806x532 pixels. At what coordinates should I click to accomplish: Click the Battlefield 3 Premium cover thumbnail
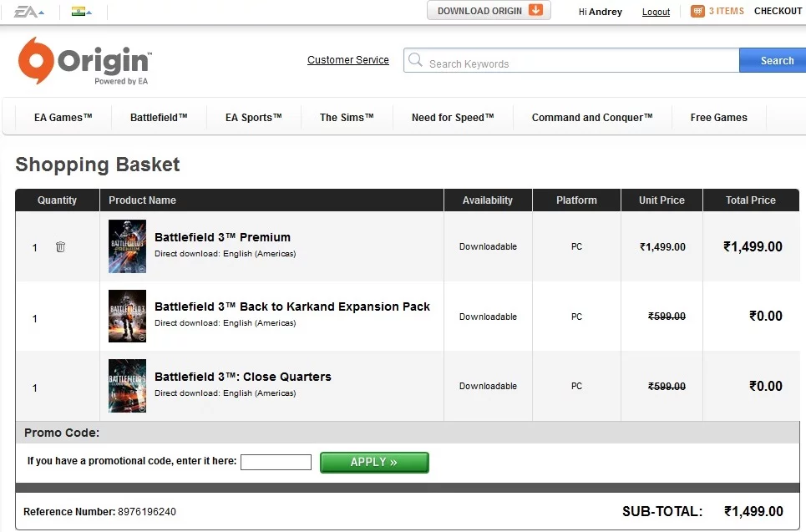[x=127, y=246]
